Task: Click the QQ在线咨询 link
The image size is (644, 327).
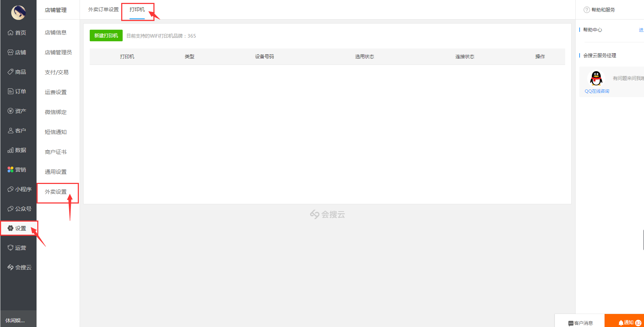Action: pos(597,91)
